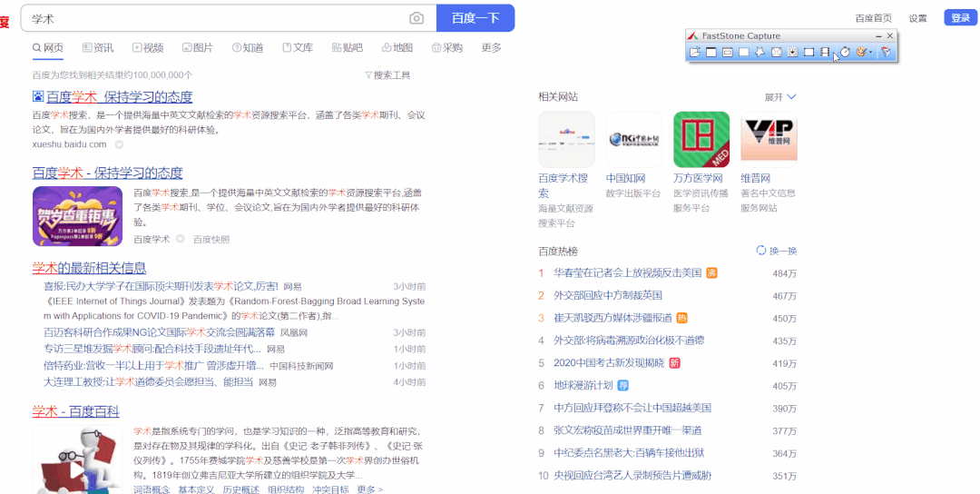The width and height of the screenshot is (980, 494).
Task: Click the 百度一下 search button
Action: 475,18
